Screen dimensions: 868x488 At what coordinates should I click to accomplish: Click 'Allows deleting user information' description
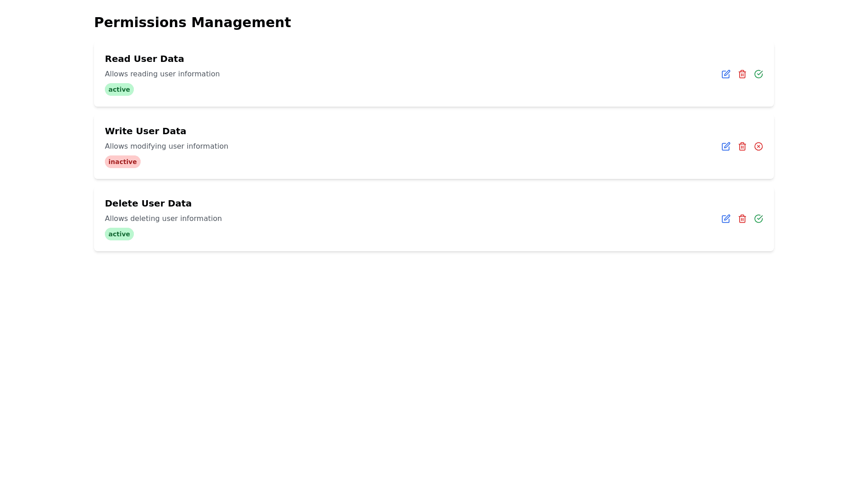point(163,218)
